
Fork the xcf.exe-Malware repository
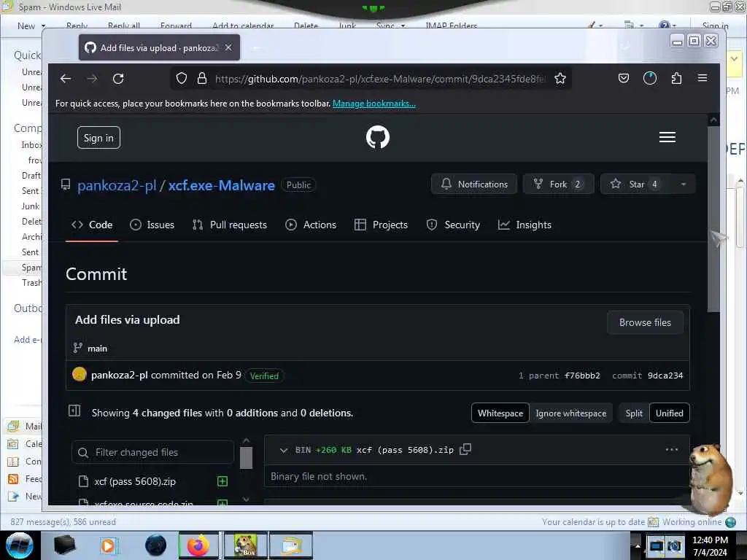pos(558,184)
